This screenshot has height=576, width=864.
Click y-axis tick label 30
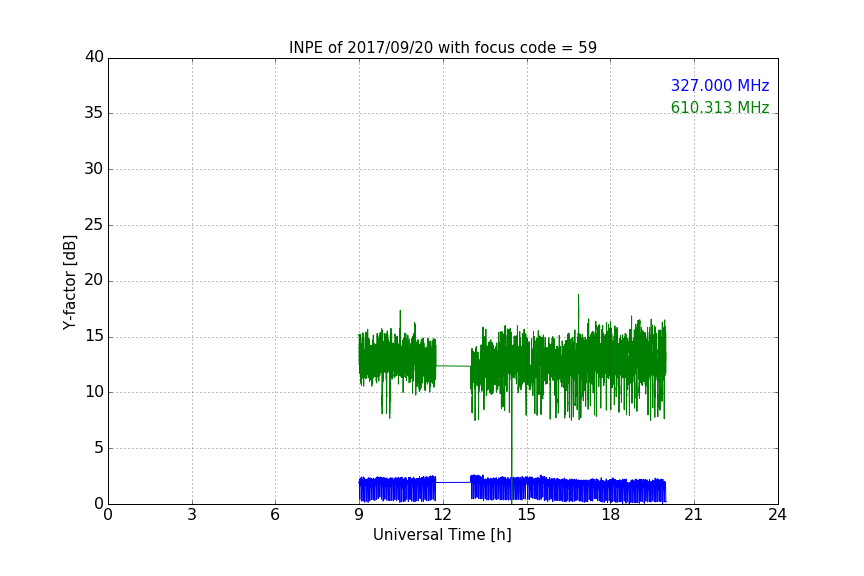coord(94,169)
